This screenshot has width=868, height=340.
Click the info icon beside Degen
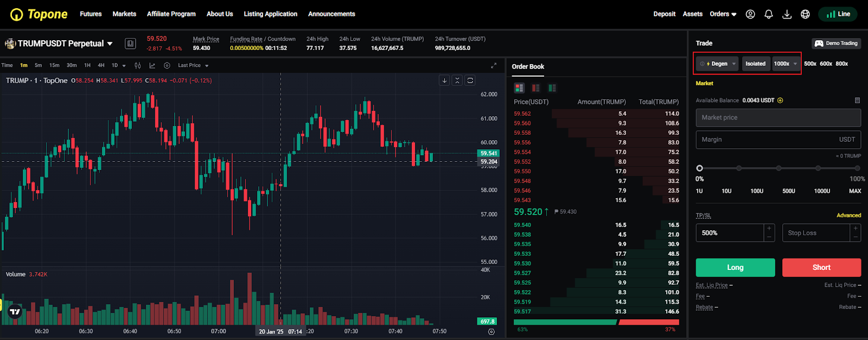coord(702,64)
